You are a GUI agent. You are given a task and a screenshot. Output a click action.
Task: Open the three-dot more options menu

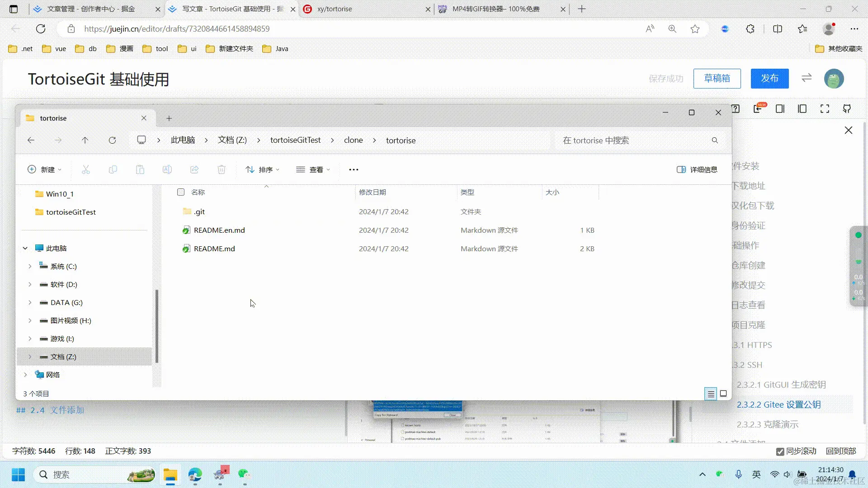pos(354,169)
